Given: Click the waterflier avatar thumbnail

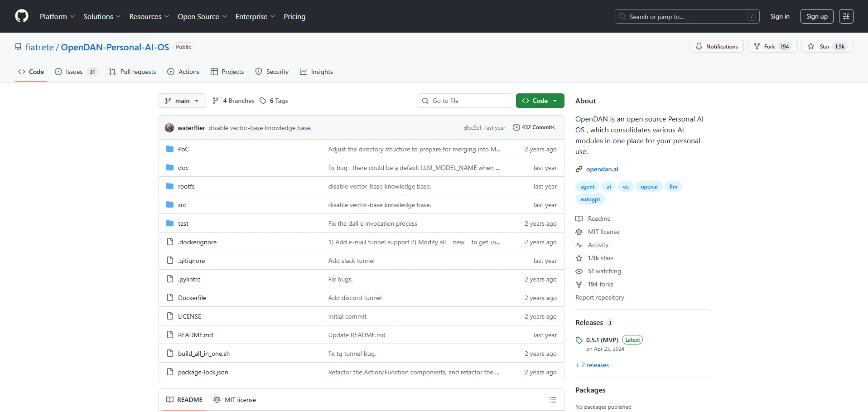Looking at the screenshot, I should click(169, 128).
